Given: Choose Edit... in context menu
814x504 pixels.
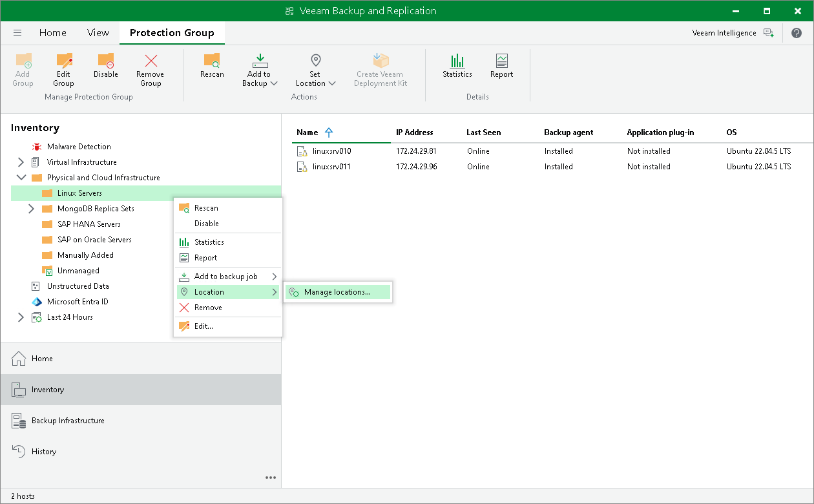Looking at the screenshot, I should coord(228,326).
